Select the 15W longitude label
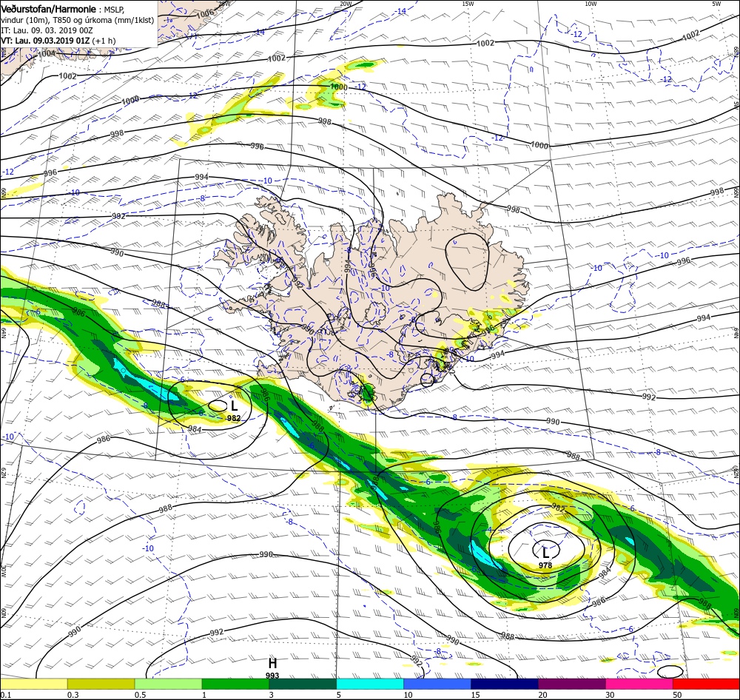 [x=468, y=4]
